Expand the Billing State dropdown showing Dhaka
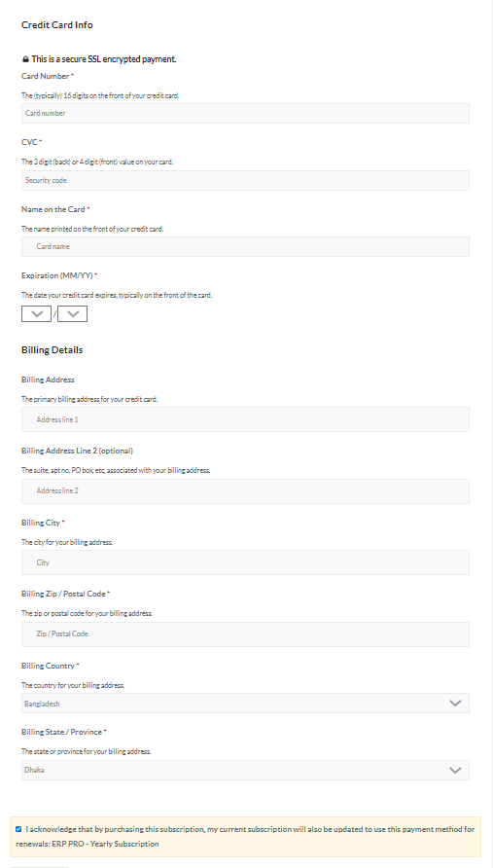This screenshot has height=868, width=493. pos(245,770)
